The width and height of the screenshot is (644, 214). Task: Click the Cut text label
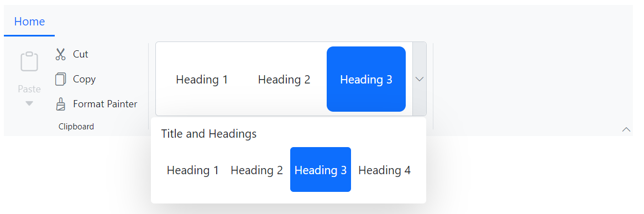(81, 54)
